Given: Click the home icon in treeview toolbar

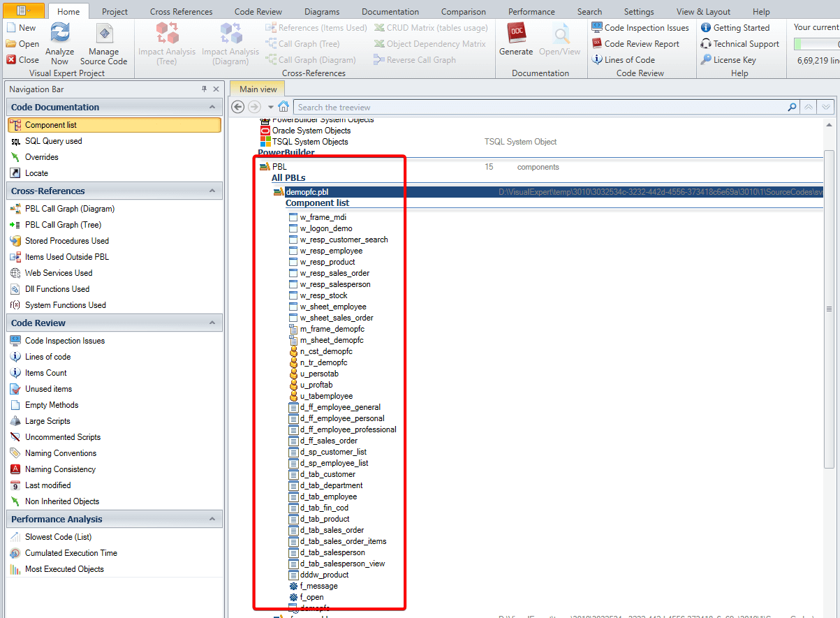Looking at the screenshot, I should pos(283,107).
